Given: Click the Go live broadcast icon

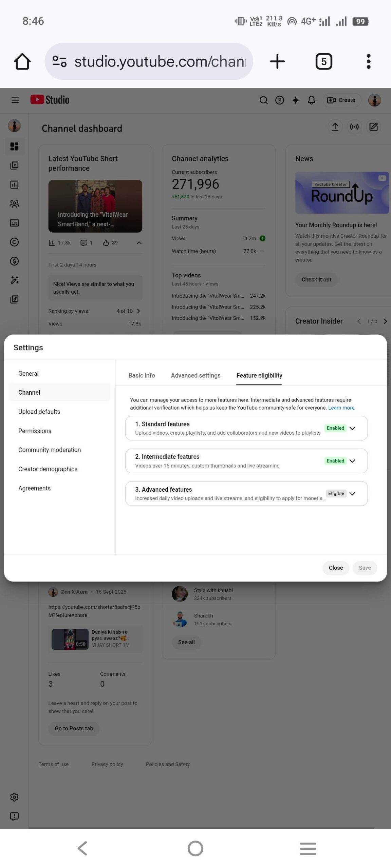Looking at the screenshot, I should pyautogui.click(x=354, y=127).
